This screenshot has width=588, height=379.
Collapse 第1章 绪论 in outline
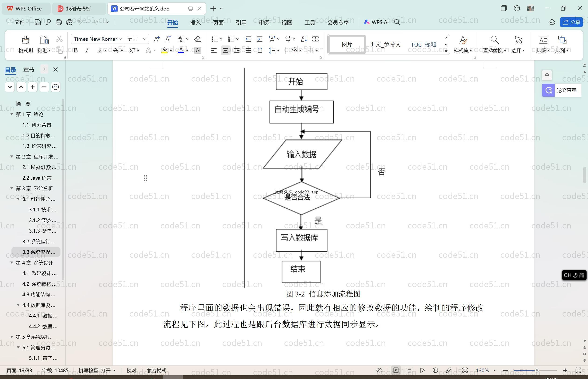[x=12, y=114]
